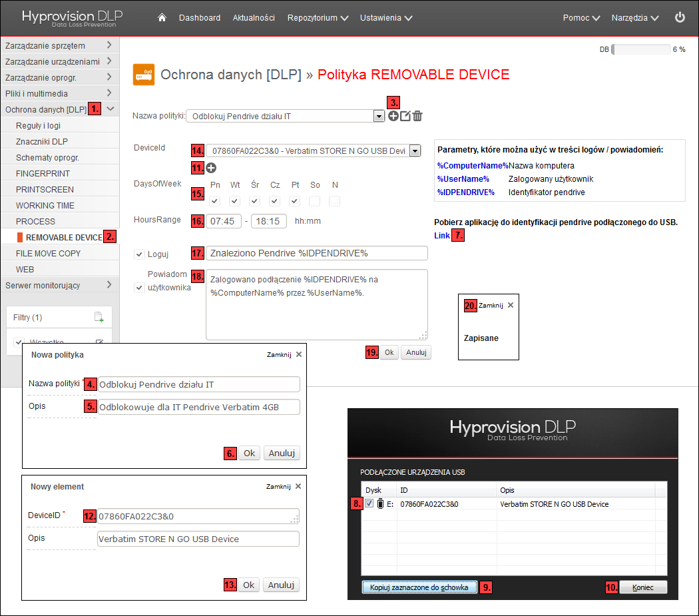Enable Sunday (N) checkbox
The height and width of the screenshot is (616, 699).
334,201
